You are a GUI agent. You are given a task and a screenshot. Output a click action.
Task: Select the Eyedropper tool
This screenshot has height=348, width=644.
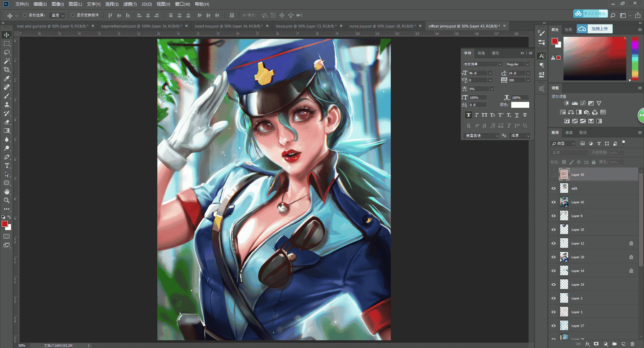pos(7,78)
